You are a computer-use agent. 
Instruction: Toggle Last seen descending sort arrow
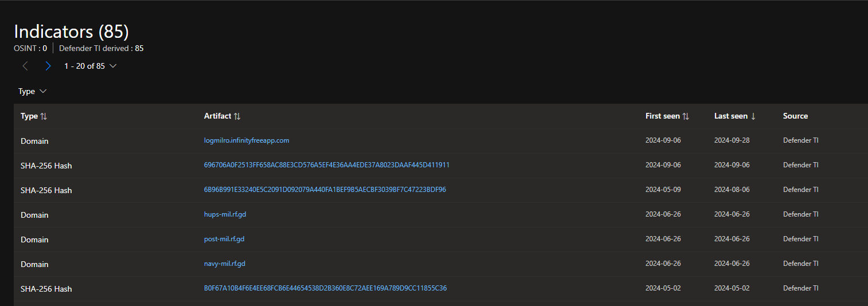[753, 116]
